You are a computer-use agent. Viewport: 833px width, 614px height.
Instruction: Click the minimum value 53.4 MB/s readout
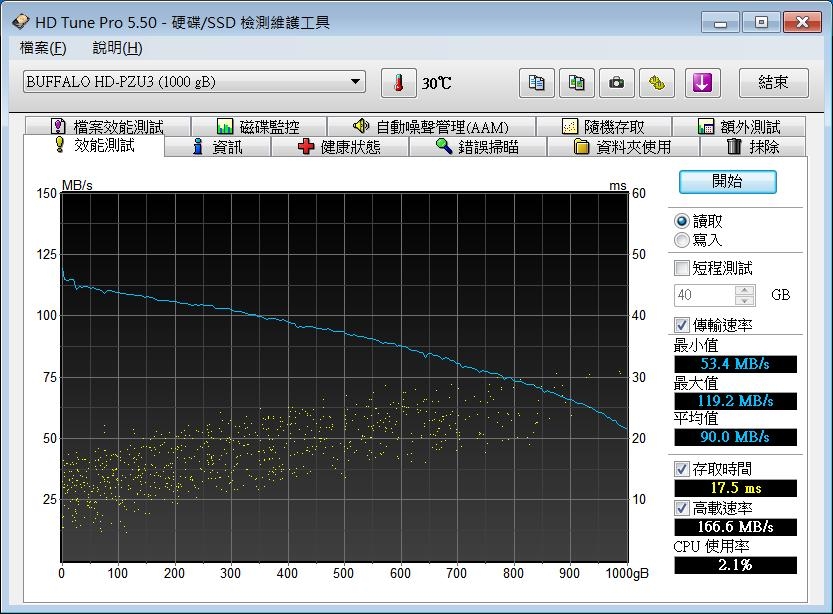pos(735,364)
